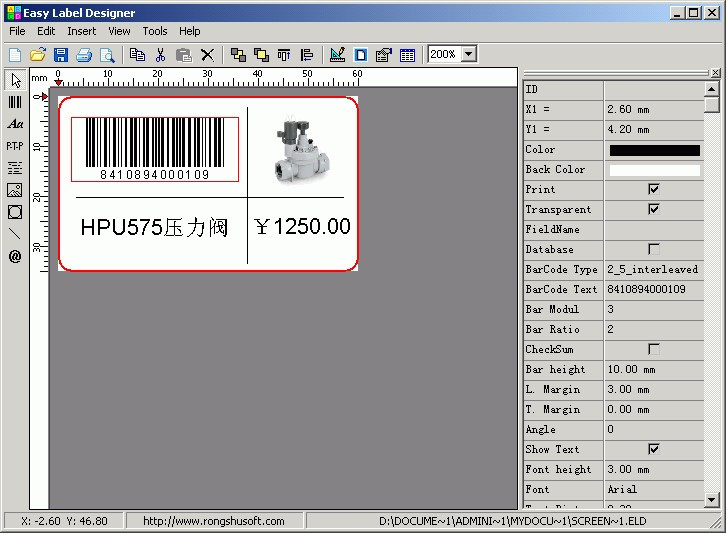The width and height of the screenshot is (726, 533).
Task: Select the rectangle shape tool
Action: point(15,212)
